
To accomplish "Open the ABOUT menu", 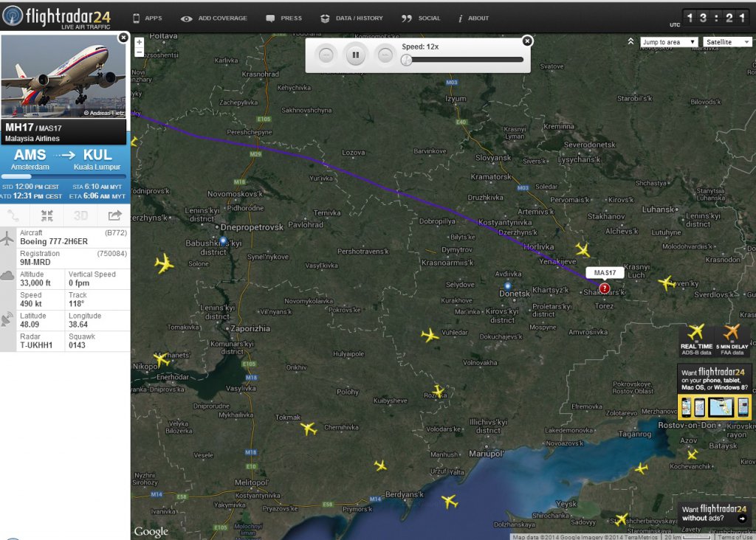I will pos(473,18).
